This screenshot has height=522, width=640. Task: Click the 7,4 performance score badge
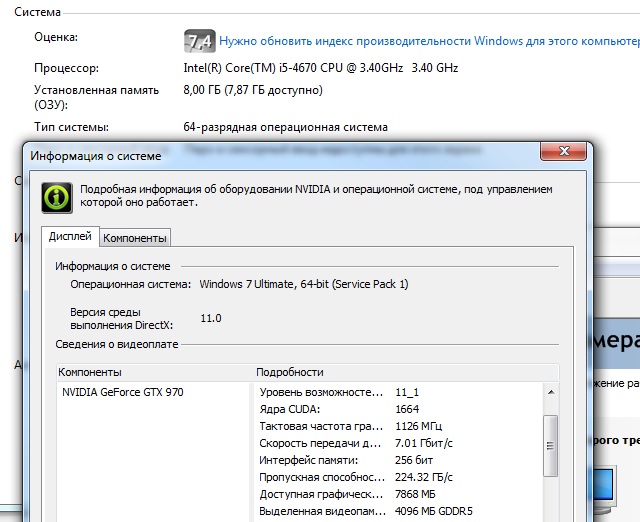[200, 41]
